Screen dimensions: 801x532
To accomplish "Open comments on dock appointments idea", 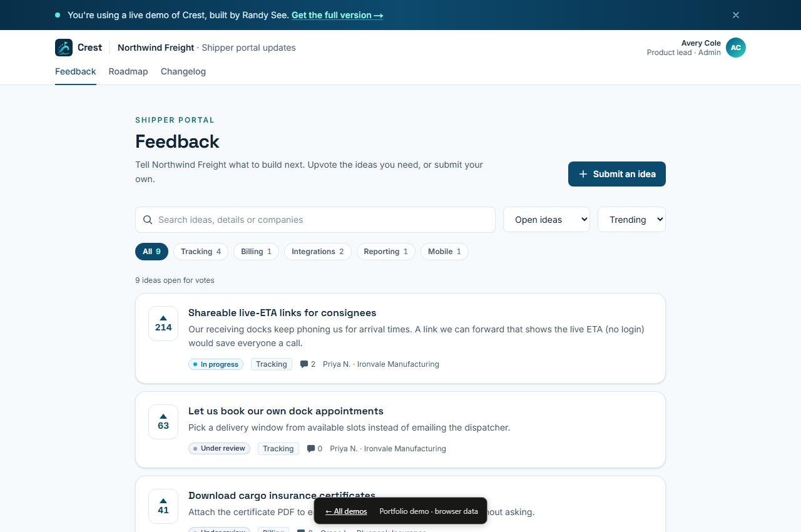I will (314, 449).
